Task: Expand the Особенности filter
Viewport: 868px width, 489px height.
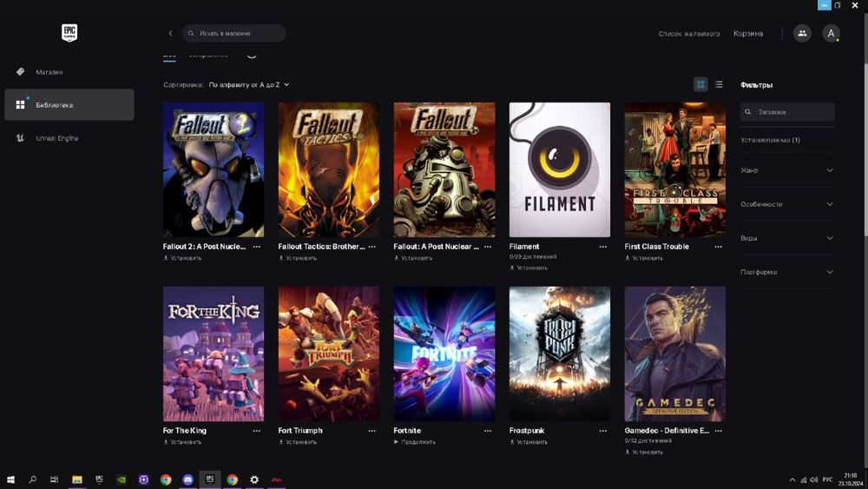Action: click(786, 204)
